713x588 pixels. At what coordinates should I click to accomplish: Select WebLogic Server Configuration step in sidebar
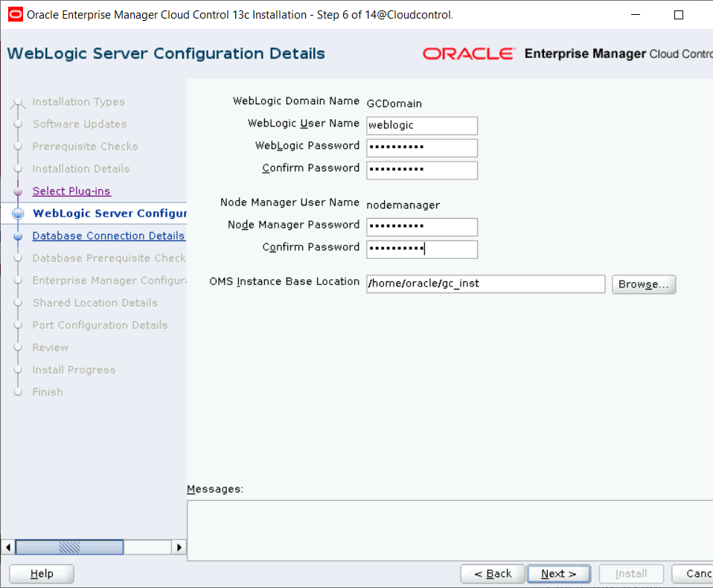pyautogui.click(x=109, y=214)
